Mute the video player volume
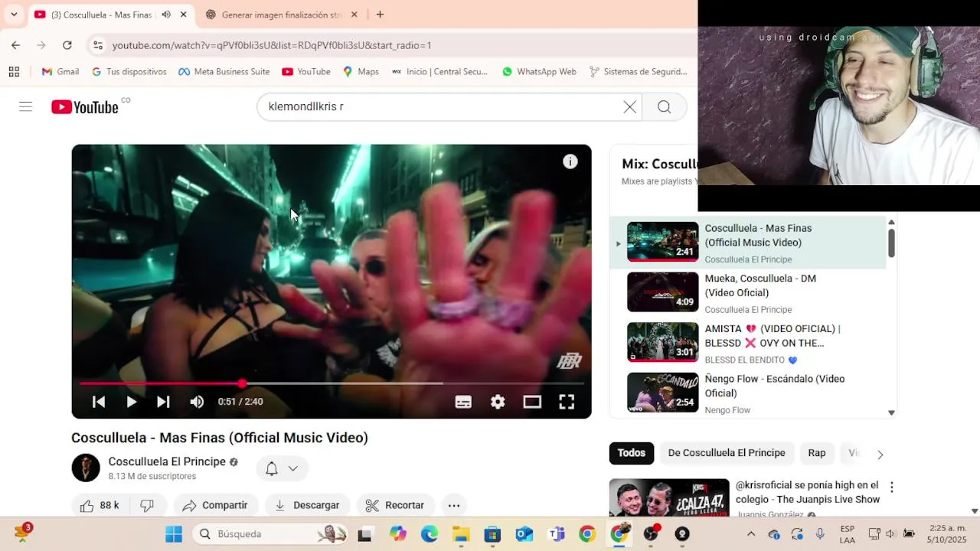This screenshot has height=551, width=980. [x=197, y=402]
